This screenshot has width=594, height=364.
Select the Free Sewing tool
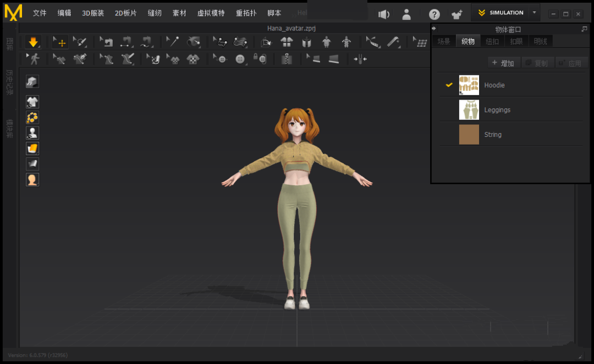point(146,42)
